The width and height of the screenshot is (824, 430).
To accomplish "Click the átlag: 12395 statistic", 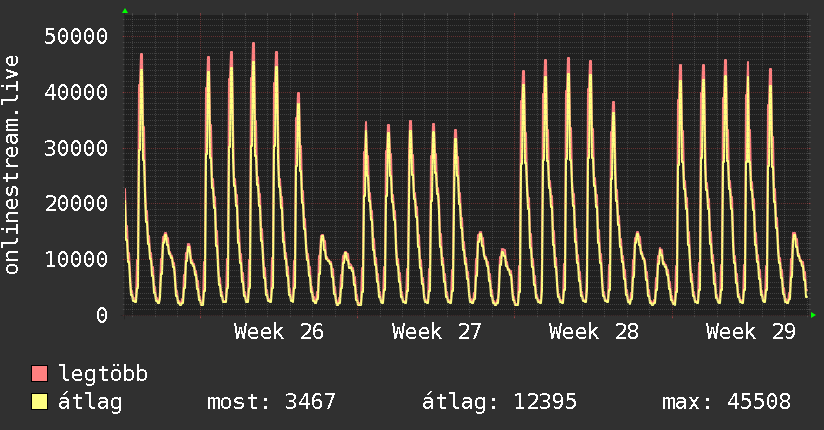I will (499, 402).
